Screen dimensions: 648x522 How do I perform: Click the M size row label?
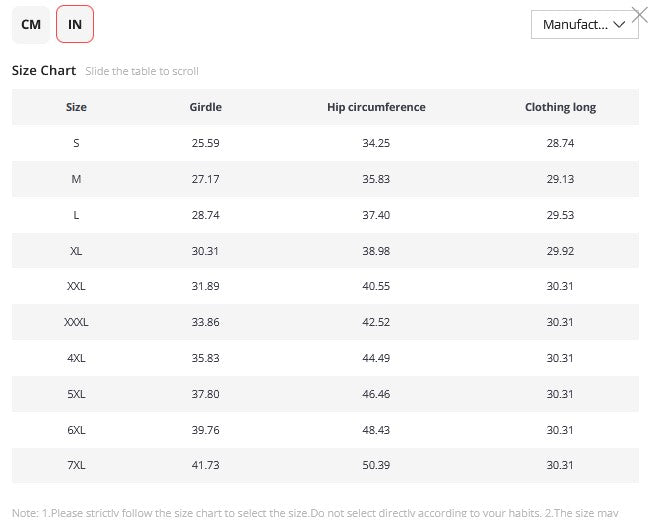coord(76,179)
